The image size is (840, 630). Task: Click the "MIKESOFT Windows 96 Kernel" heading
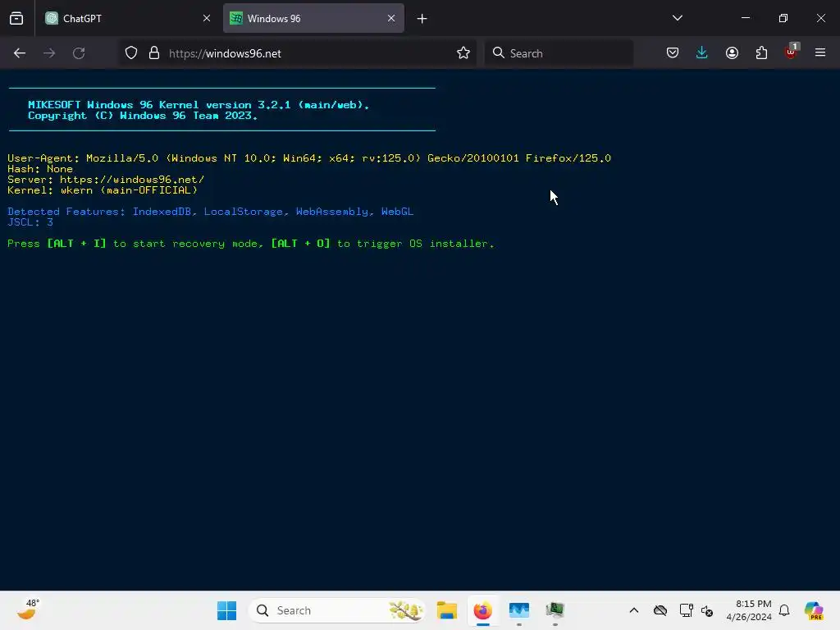click(x=199, y=105)
